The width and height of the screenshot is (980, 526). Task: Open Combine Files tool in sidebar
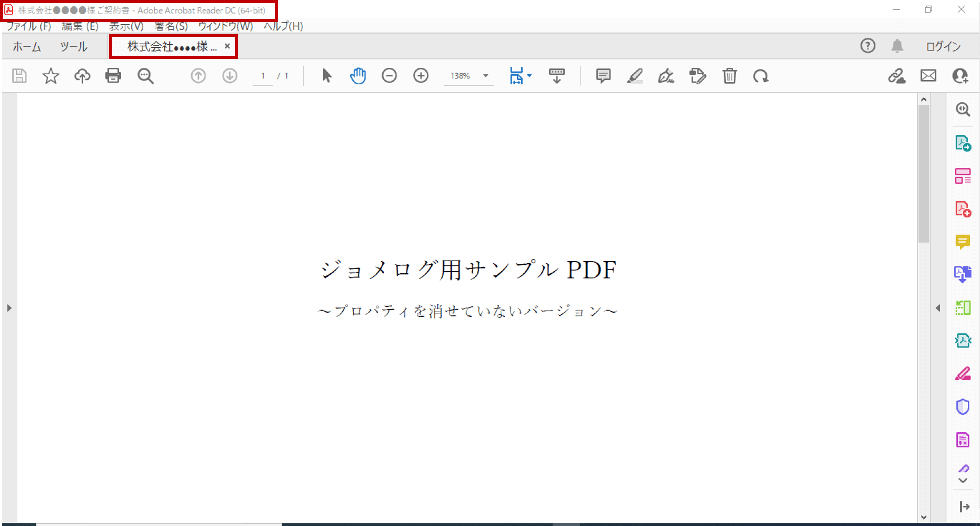point(963,274)
